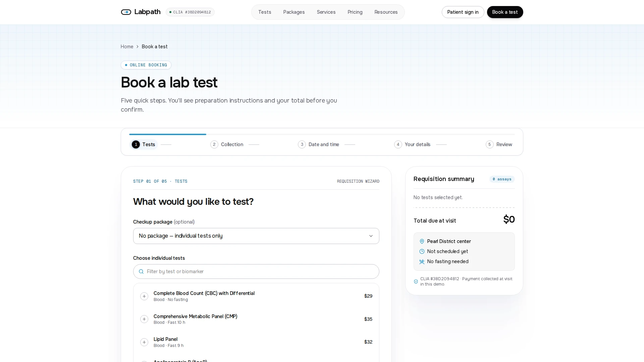
Task: Jump to step 4 Your details
Action: pyautogui.click(x=412, y=144)
